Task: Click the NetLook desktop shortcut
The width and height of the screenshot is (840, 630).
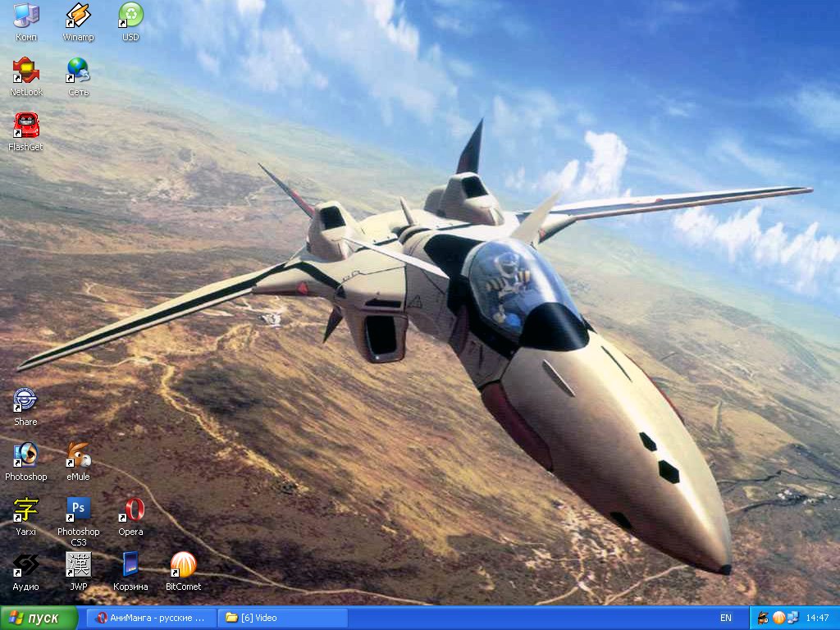Action: [x=25, y=71]
